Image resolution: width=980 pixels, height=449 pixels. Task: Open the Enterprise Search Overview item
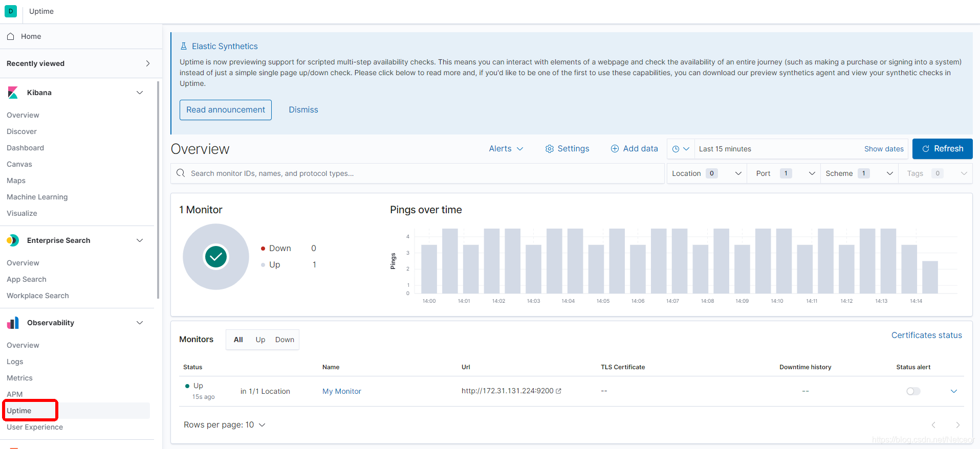[23, 263]
